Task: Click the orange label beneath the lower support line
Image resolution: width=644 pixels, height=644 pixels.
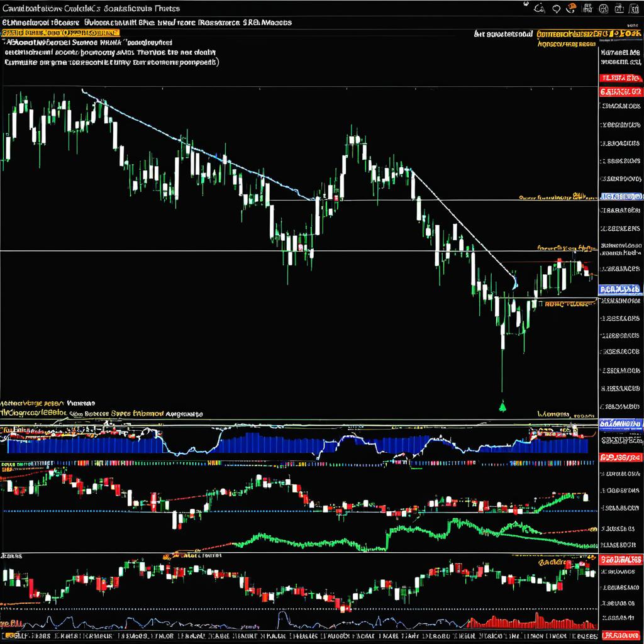Action: (570, 304)
